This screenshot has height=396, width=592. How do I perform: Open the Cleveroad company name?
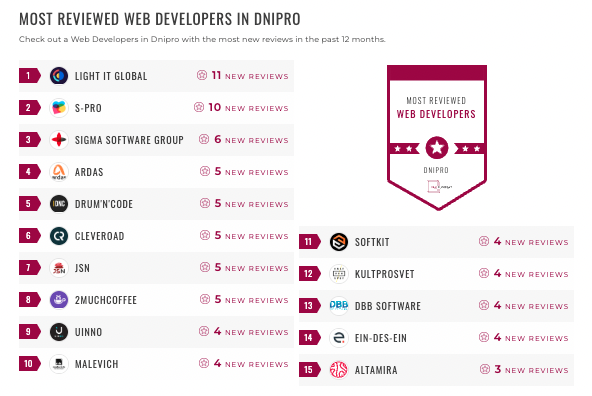point(100,236)
